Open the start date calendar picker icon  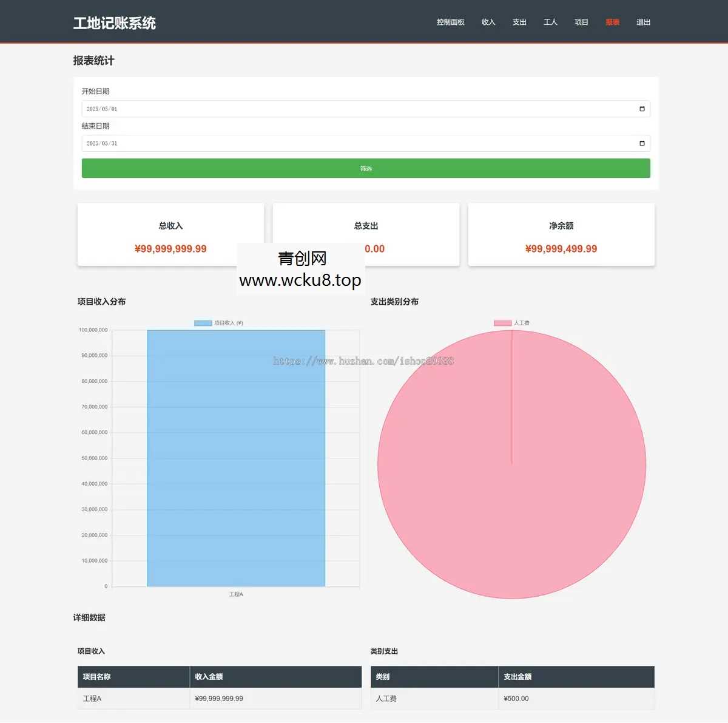(x=642, y=109)
